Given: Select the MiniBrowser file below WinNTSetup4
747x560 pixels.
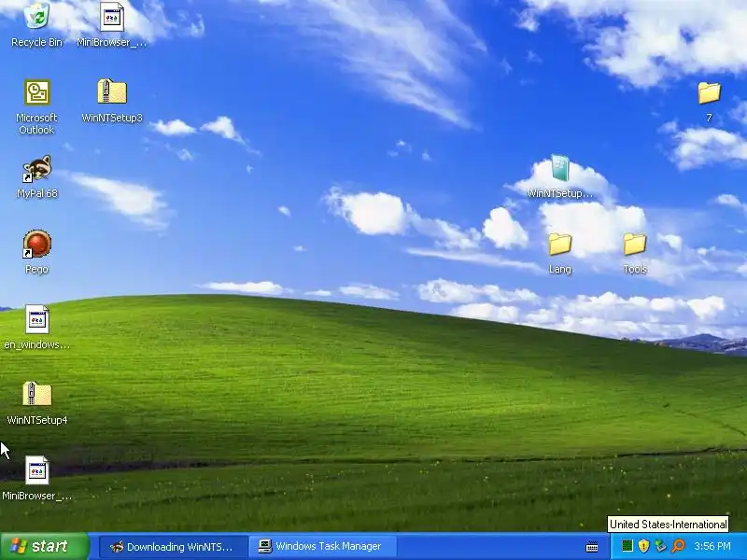Looking at the screenshot, I should point(36,479).
